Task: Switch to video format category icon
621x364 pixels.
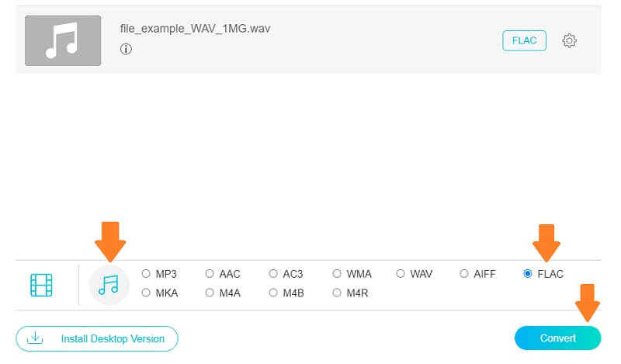Action: 41,285
